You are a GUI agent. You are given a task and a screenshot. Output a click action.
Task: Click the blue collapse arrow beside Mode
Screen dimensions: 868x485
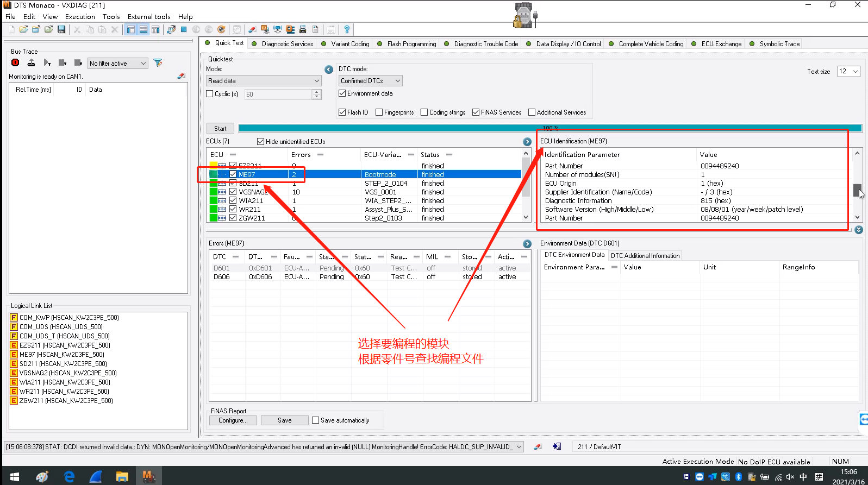tap(329, 70)
